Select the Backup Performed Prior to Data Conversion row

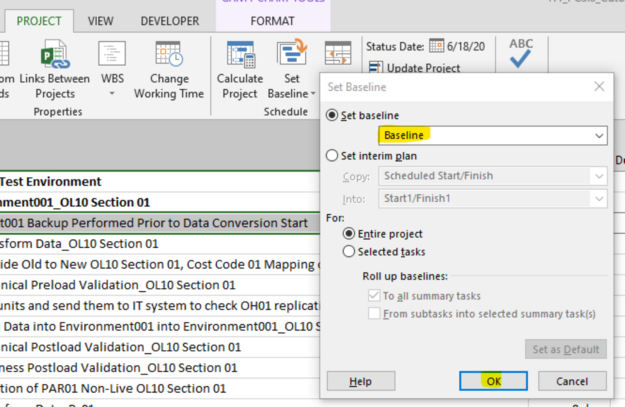[x=159, y=223]
